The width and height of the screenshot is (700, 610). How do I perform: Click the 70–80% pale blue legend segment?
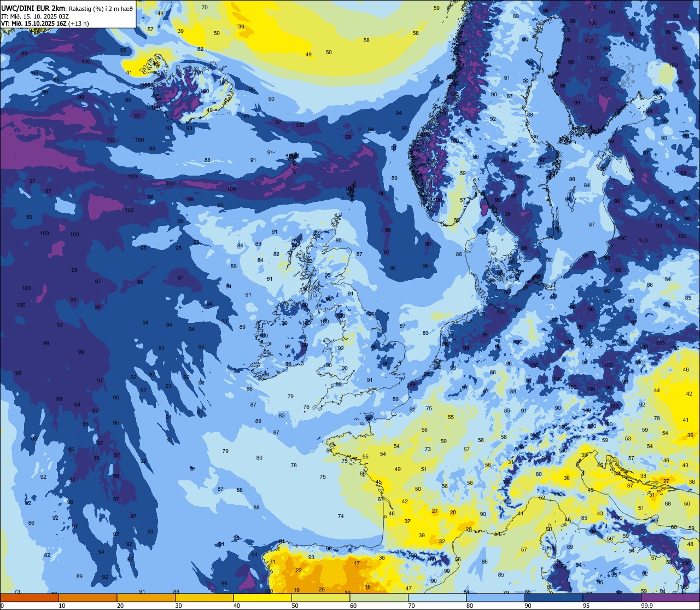437,597
